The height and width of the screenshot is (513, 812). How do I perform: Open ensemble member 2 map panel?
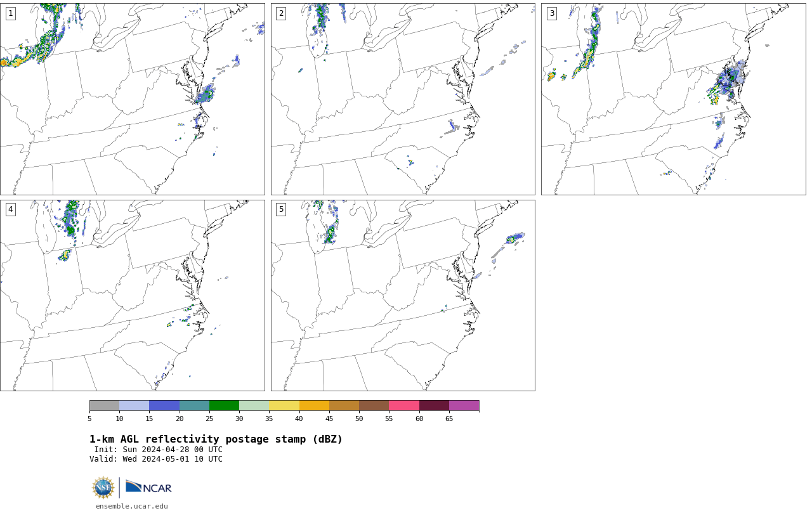click(x=403, y=99)
